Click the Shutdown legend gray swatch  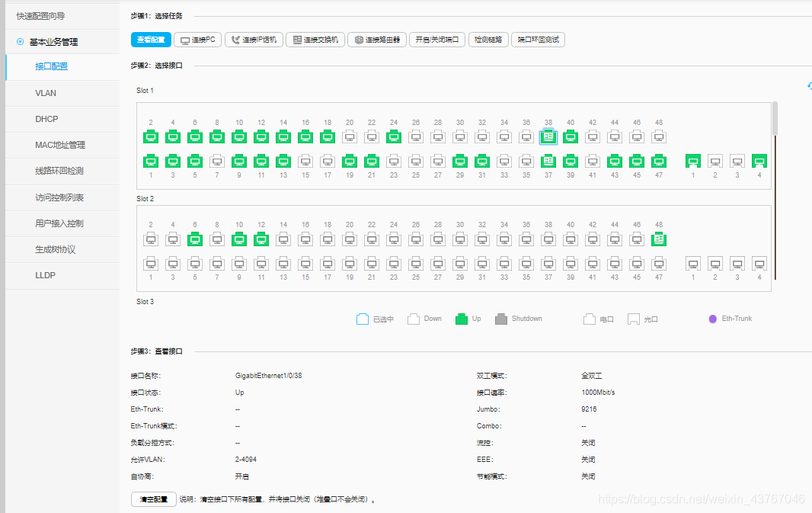(x=500, y=319)
